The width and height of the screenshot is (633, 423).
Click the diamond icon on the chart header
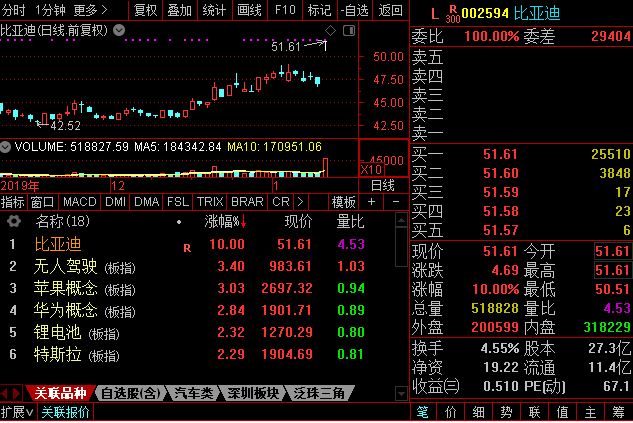click(x=330, y=31)
